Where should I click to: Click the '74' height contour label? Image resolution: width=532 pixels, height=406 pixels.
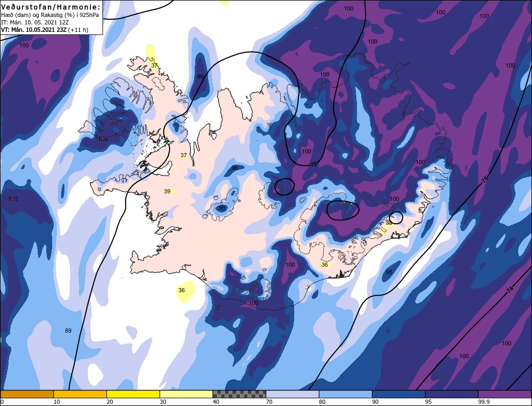pos(510,290)
